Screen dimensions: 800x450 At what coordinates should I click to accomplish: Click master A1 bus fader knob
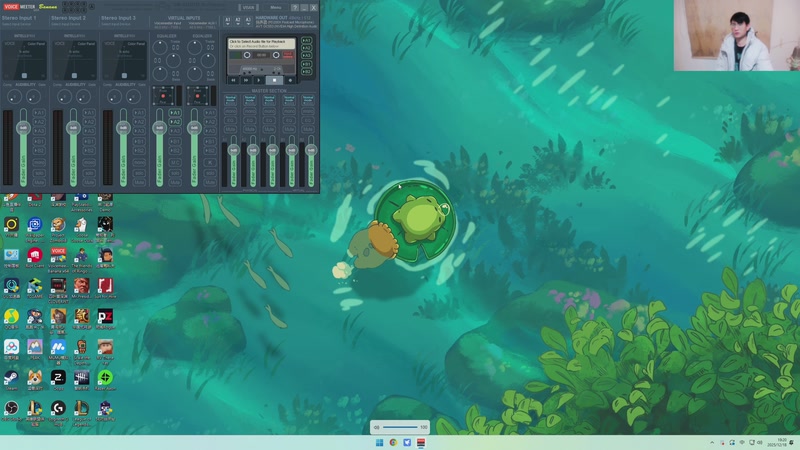[234, 150]
